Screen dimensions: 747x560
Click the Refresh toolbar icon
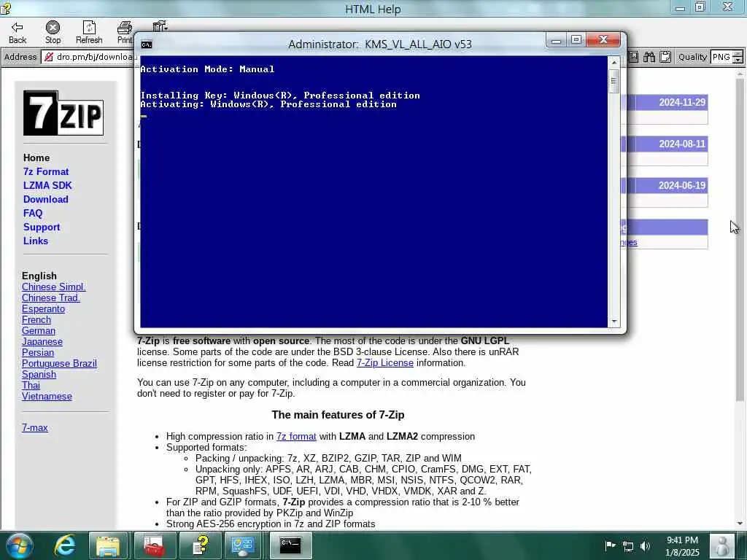tap(89, 33)
